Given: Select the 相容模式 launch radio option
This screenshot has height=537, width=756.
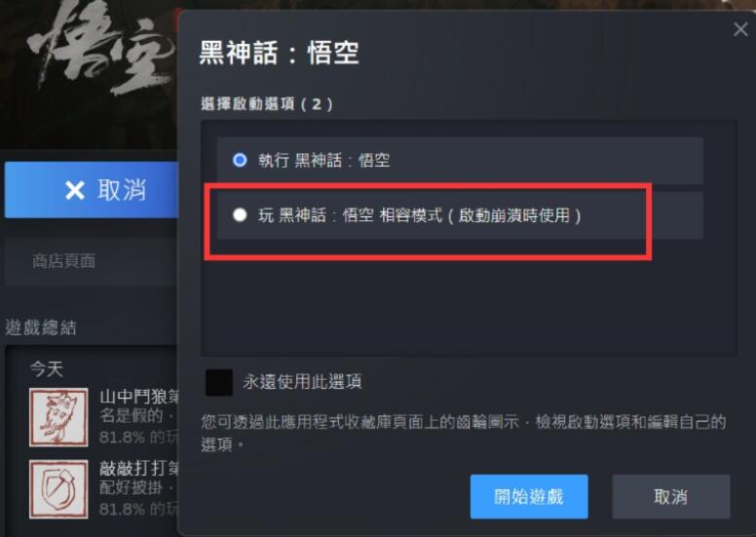Looking at the screenshot, I should point(240,214).
